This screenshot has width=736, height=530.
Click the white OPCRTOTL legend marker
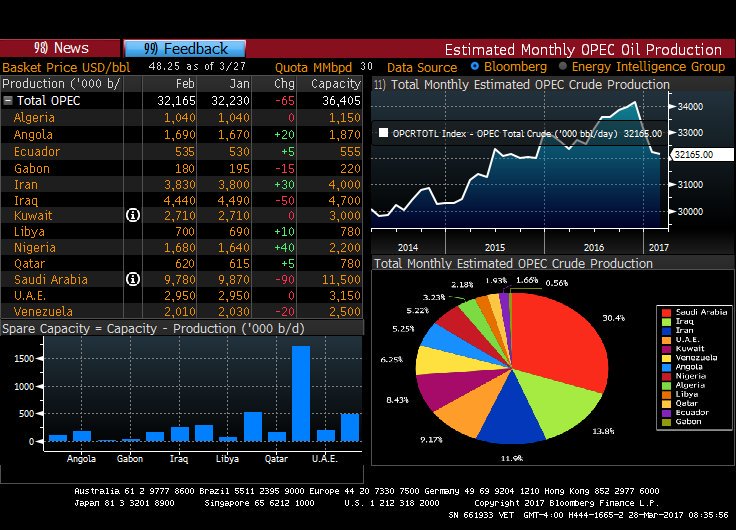tap(383, 131)
